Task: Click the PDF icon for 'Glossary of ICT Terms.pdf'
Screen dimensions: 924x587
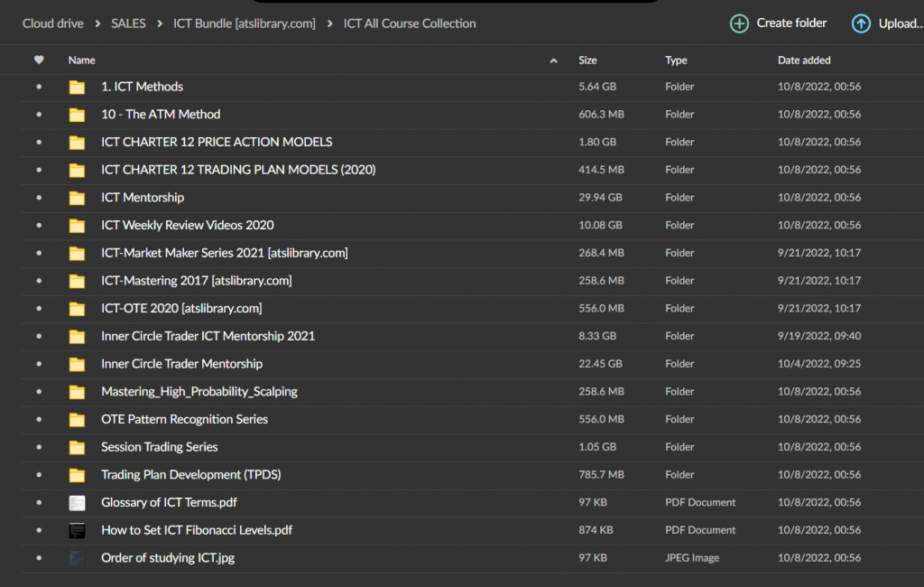Action: click(77, 503)
